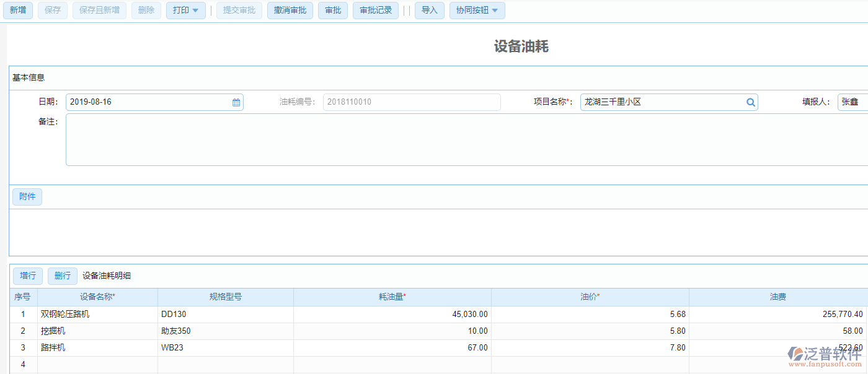868x374 pixels.
Task: Click 删除 to delete this record
Action: point(146,10)
